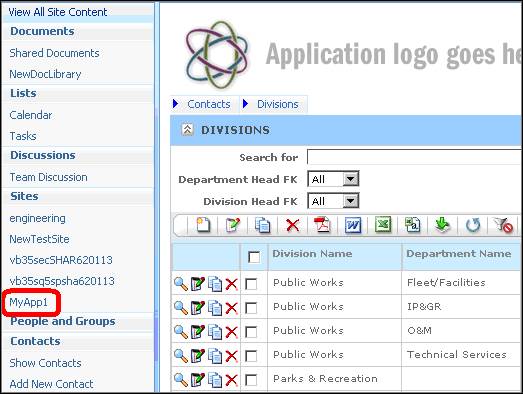Open the Department Head FK dropdown
523x394 pixels.
pyautogui.click(x=333, y=179)
